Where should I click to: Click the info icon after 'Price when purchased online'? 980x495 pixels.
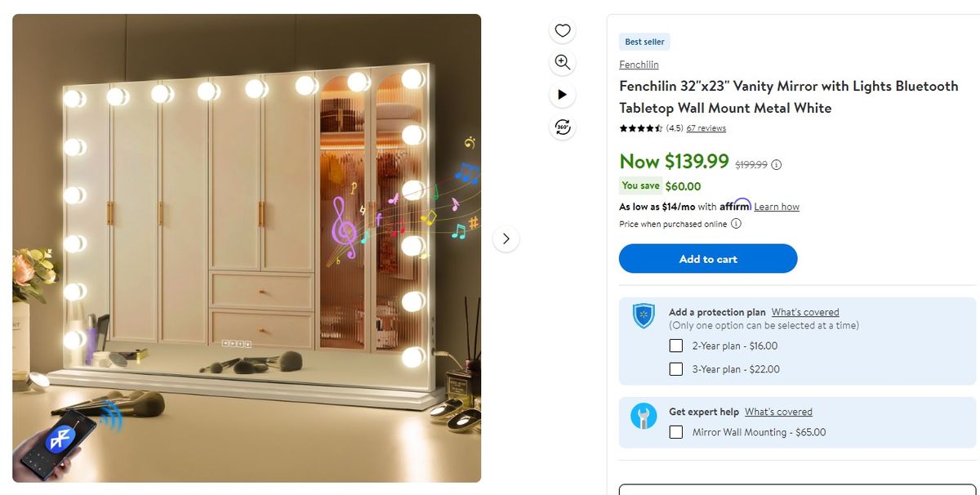pos(736,224)
